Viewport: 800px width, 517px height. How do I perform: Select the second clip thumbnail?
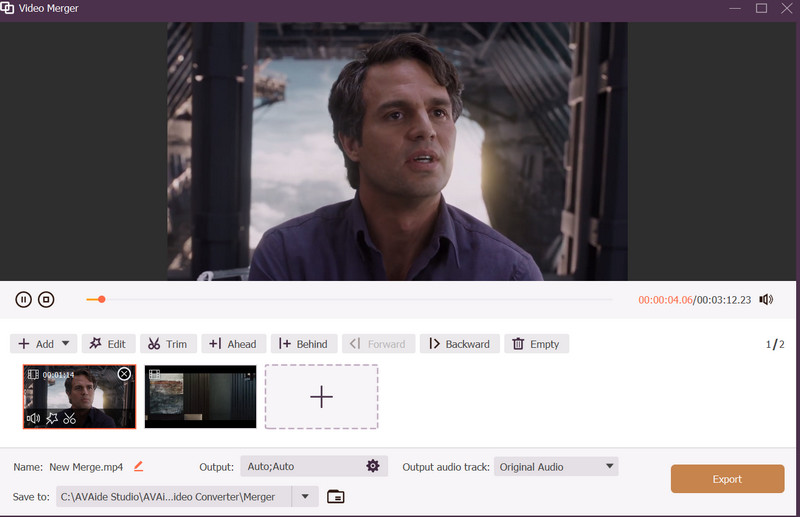coord(201,397)
